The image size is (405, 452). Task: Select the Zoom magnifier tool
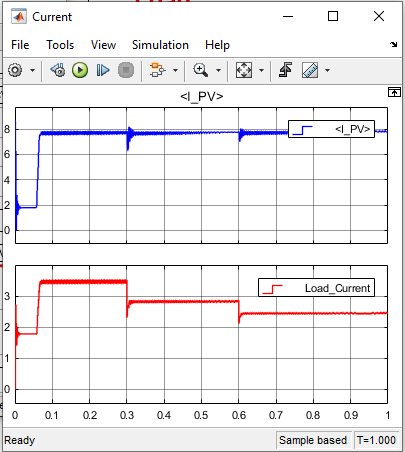[x=201, y=70]
